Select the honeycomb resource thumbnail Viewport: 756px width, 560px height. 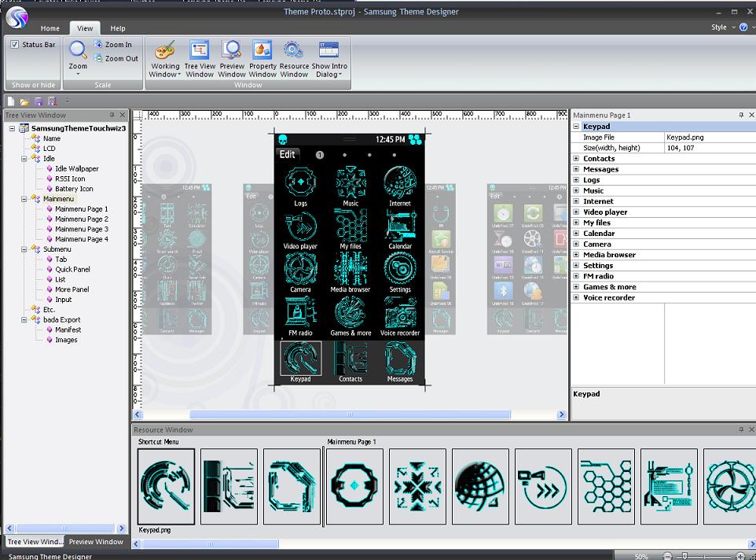click(606, 486)
